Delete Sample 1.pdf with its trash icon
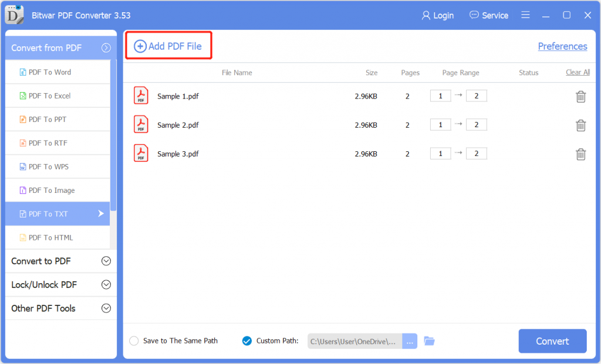The image size is (601, 364). coord(580,96)
